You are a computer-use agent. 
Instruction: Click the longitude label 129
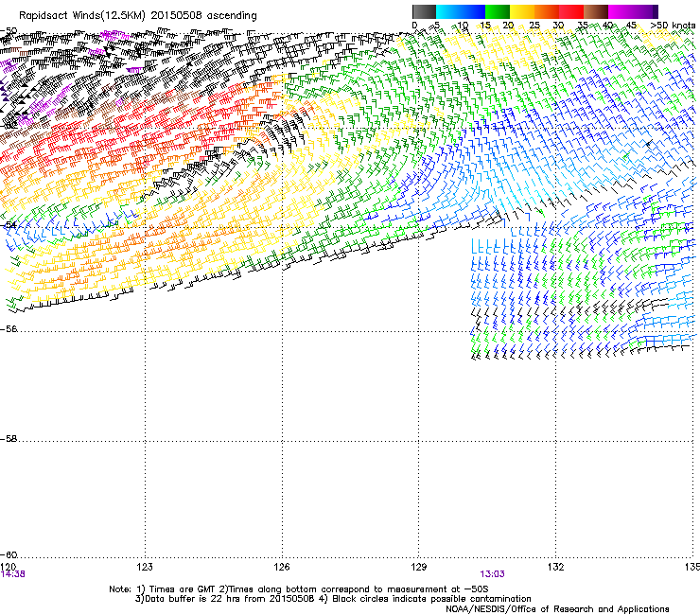[x=419, y=567]
